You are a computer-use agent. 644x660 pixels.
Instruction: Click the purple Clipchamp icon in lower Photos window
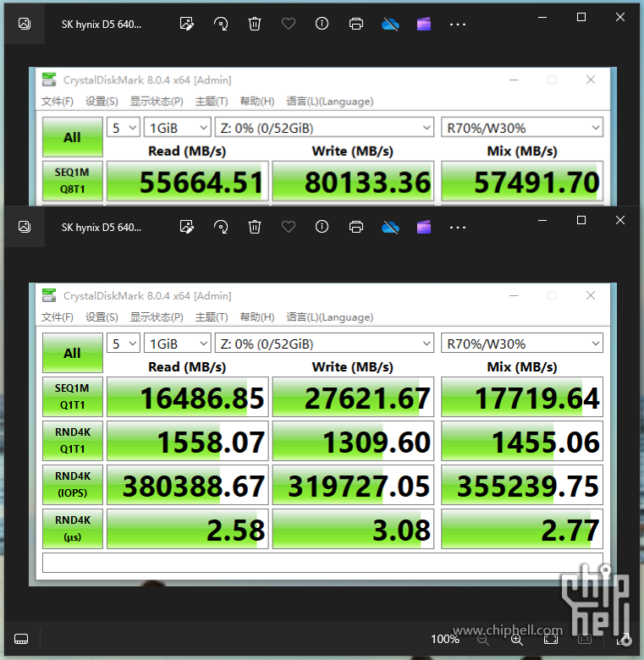pos(424,227)
